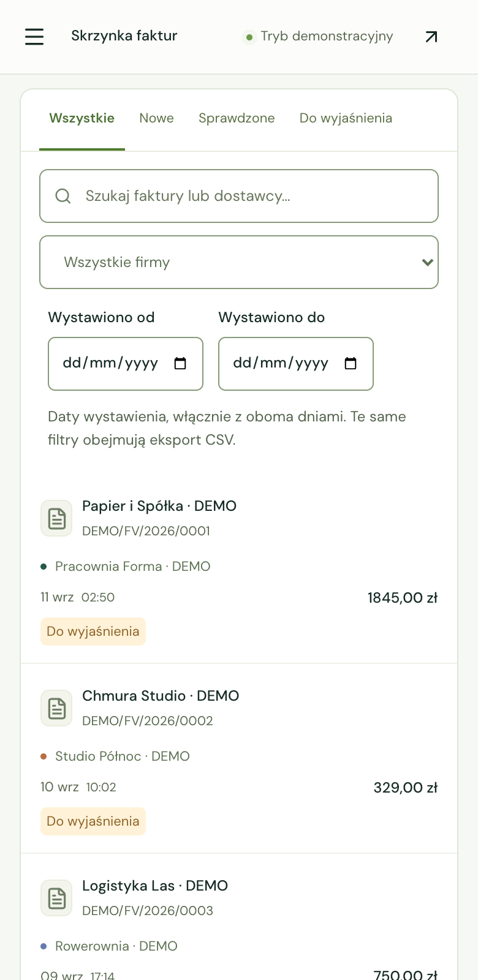Open Chmura Studio · DEMO invoice
The image size is (478, 980).
161,696
